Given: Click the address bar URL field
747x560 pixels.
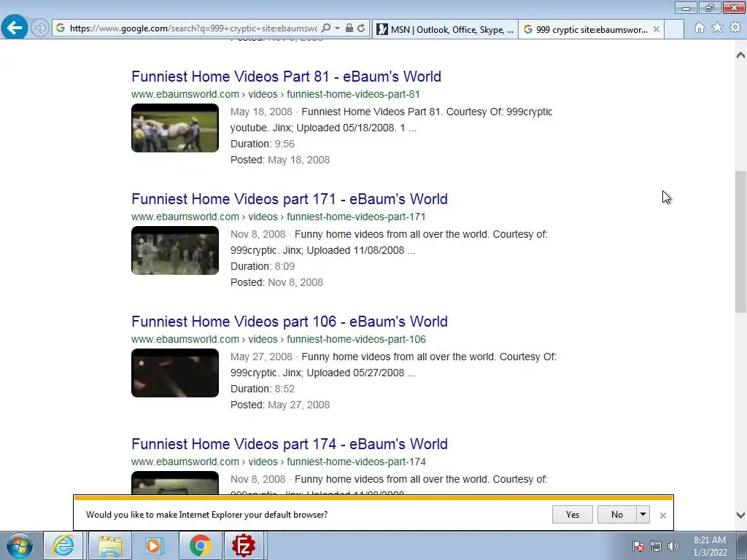Looking at the screenshot, I should [193, 28].
